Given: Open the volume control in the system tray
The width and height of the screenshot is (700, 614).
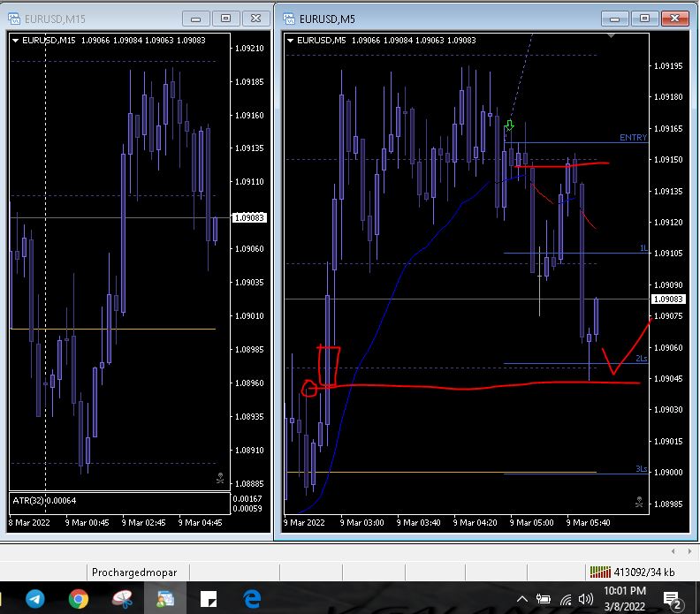Looking at the screenshot, I should [x=585, y=599].
